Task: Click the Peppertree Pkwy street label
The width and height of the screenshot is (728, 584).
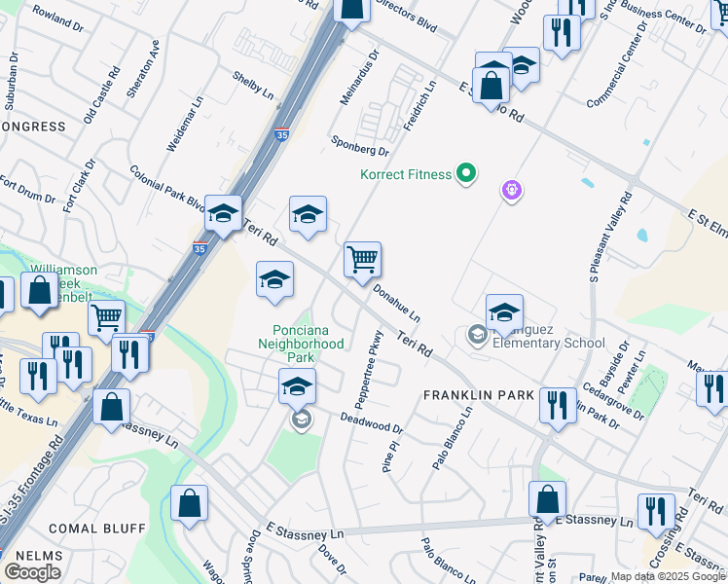Action: tap(369, 370)
